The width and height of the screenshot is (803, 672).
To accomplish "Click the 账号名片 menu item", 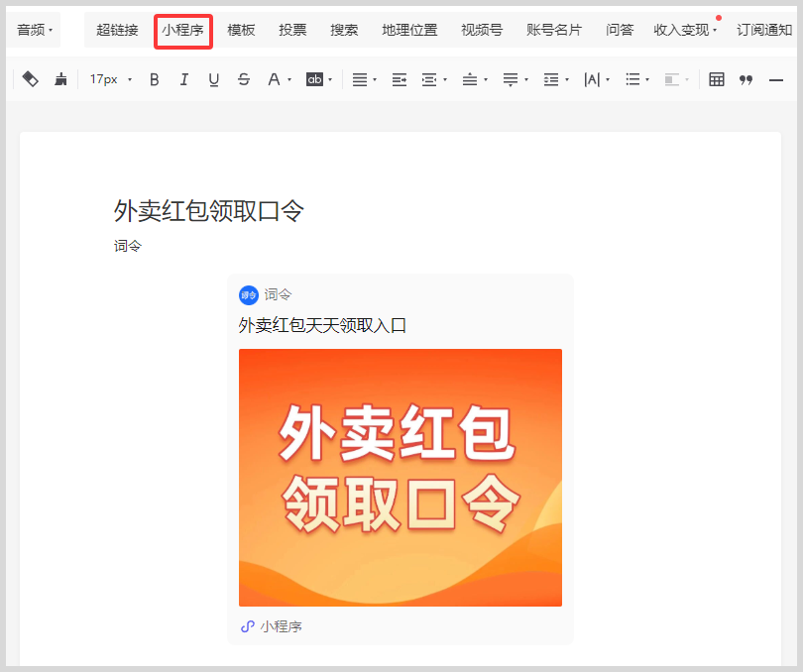I will pos(554,30).
